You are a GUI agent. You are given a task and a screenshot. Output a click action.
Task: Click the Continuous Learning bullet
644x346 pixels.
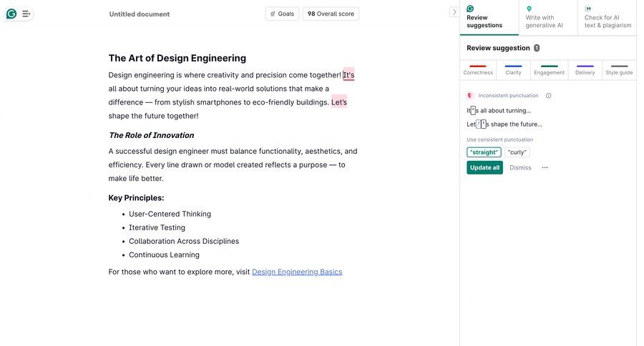[164, 254]
